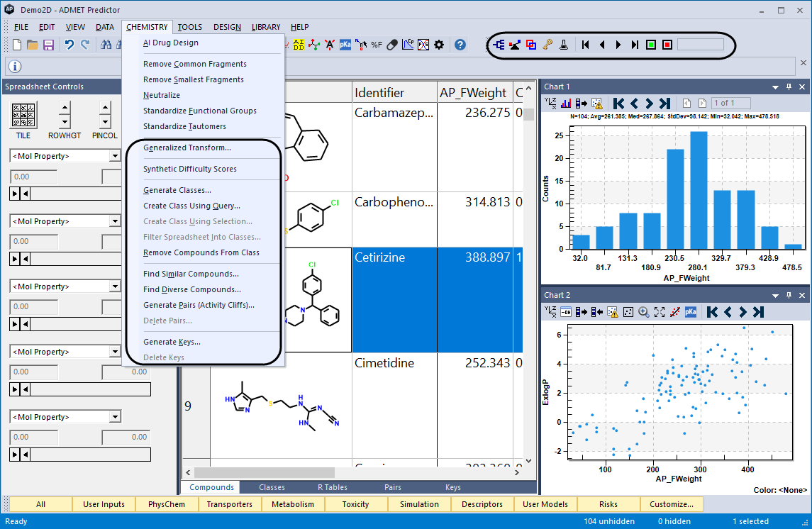This screenshot has width=812, height=529.
Task: Click the green square button in main toolbar
Action: (651, 45)
